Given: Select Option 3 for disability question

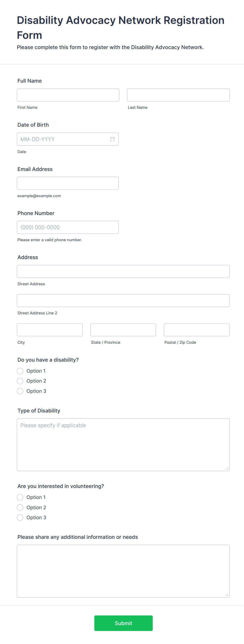Looking at the screenshot, I should coord(20,391).
